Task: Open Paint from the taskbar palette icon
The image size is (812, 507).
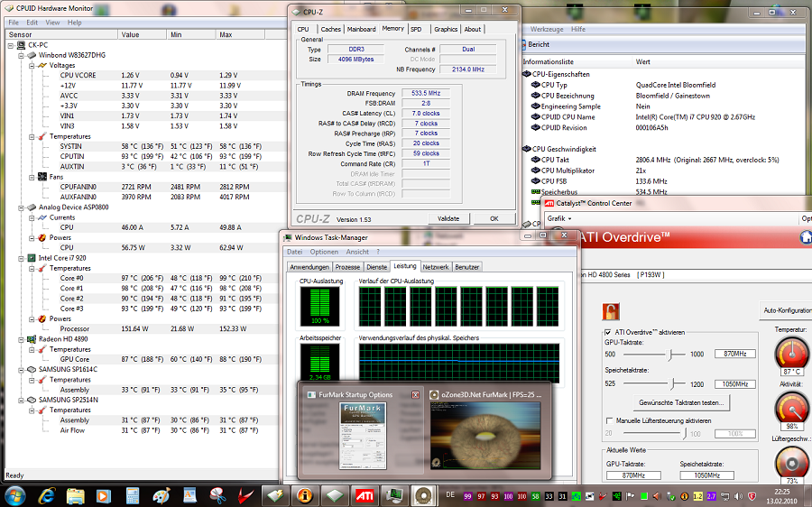Action: pos(161,496)
